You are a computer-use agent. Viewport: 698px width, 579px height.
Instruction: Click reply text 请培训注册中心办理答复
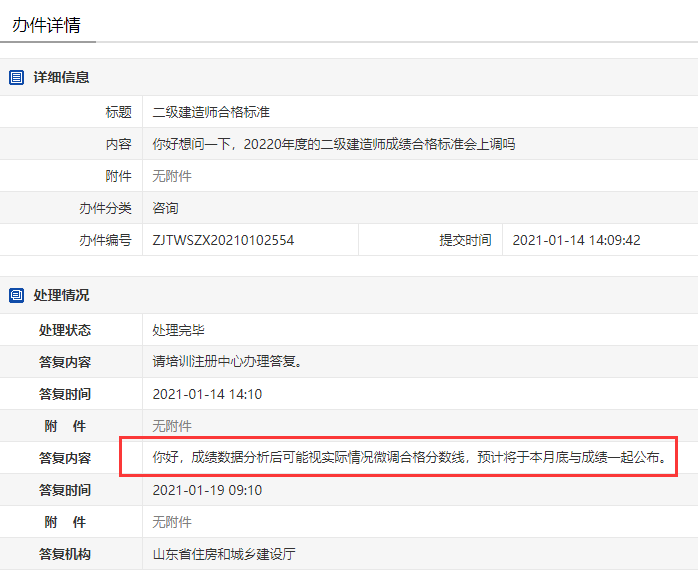pyautogui.click(x=227, y=362)
